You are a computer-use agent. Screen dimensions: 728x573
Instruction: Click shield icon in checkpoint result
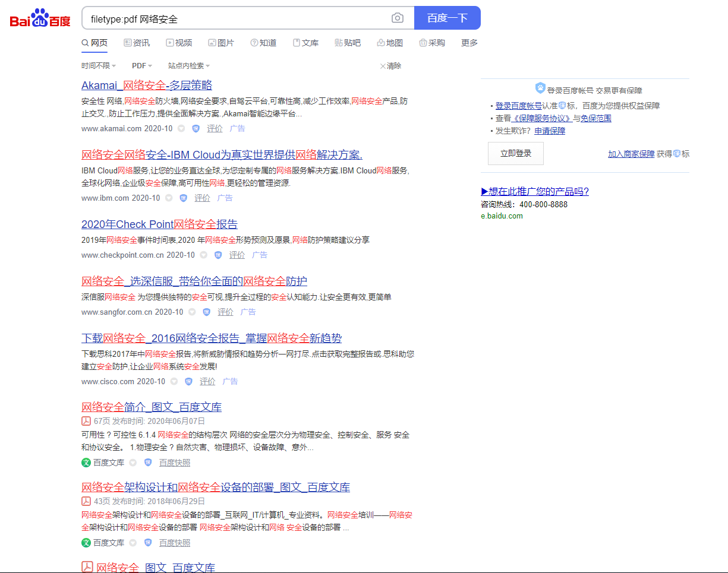[218, 255]
